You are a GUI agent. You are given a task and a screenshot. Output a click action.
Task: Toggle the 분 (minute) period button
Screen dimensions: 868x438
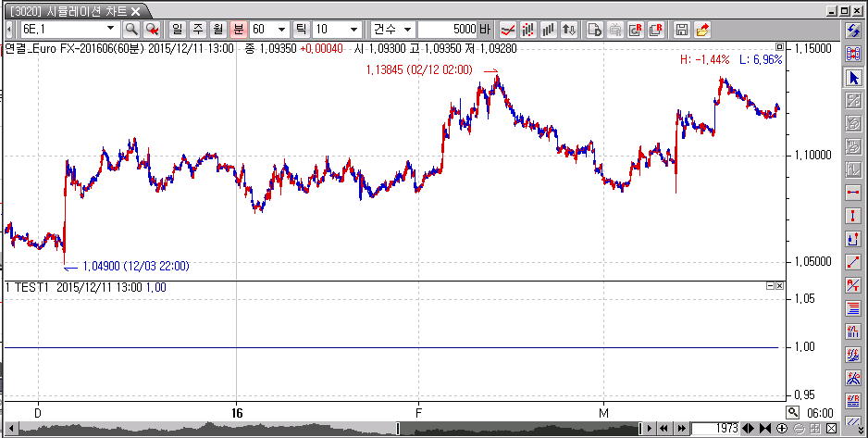(x=238, y=30)
